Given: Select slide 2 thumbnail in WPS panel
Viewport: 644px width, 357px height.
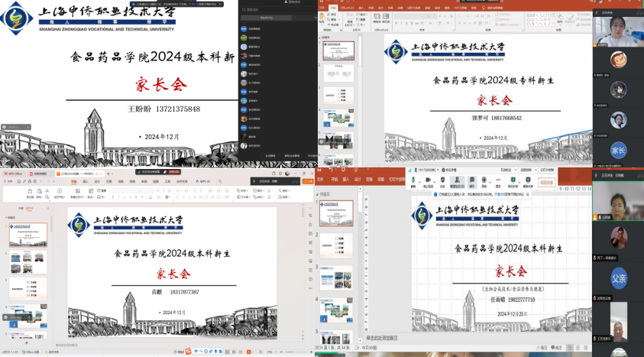Looking at the screenshot, I should [x=28, y=262].
